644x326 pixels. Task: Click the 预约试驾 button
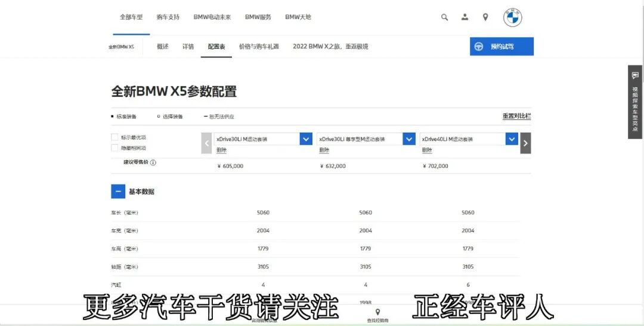[x=501, y=47]
